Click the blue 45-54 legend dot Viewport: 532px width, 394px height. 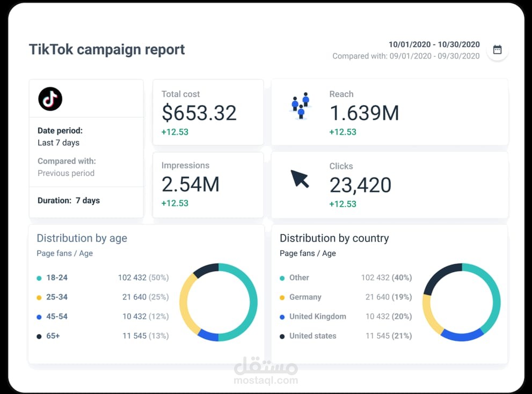tap(39, 317)
